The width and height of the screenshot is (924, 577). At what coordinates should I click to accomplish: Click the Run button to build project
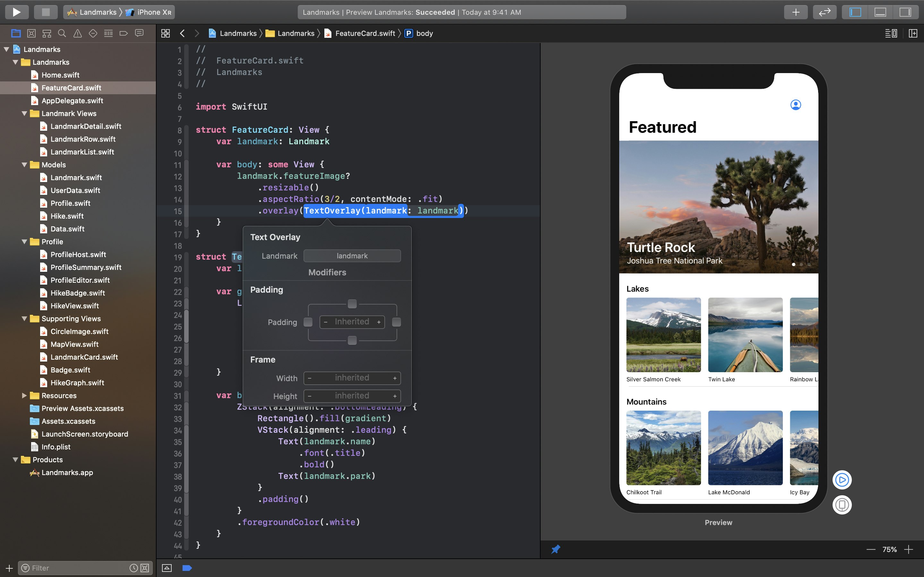[16, 11]
